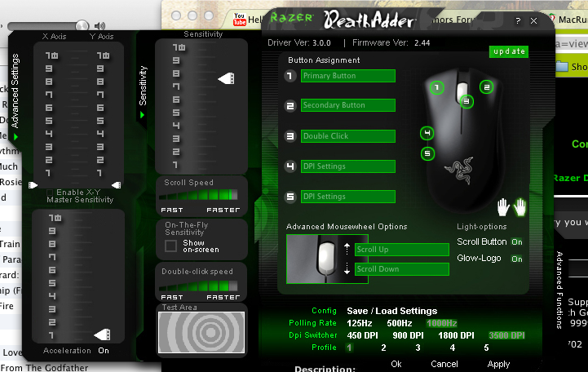Click side button 5 marker on the mouse image
Screen dimensions: 588x372
(x=427, y=153)
